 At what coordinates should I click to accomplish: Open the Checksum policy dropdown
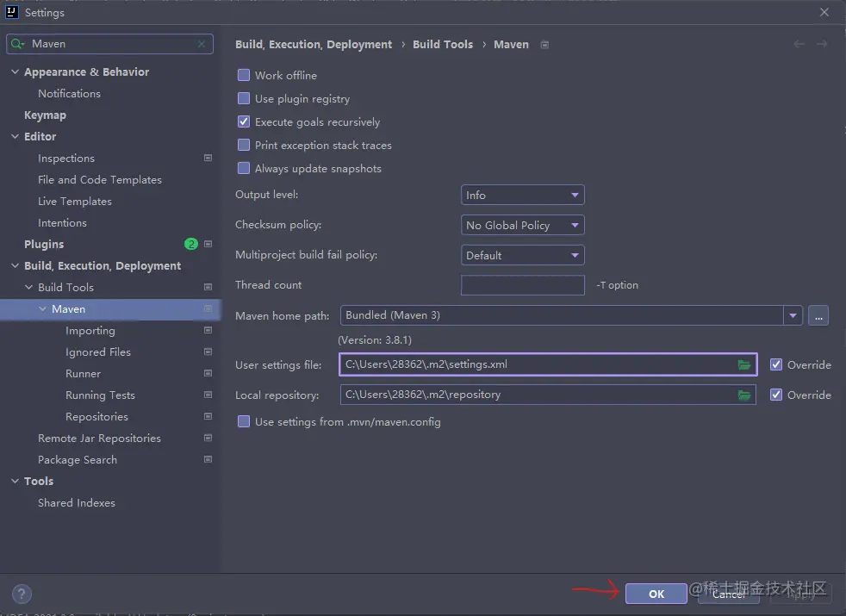(x=522, y=225)
